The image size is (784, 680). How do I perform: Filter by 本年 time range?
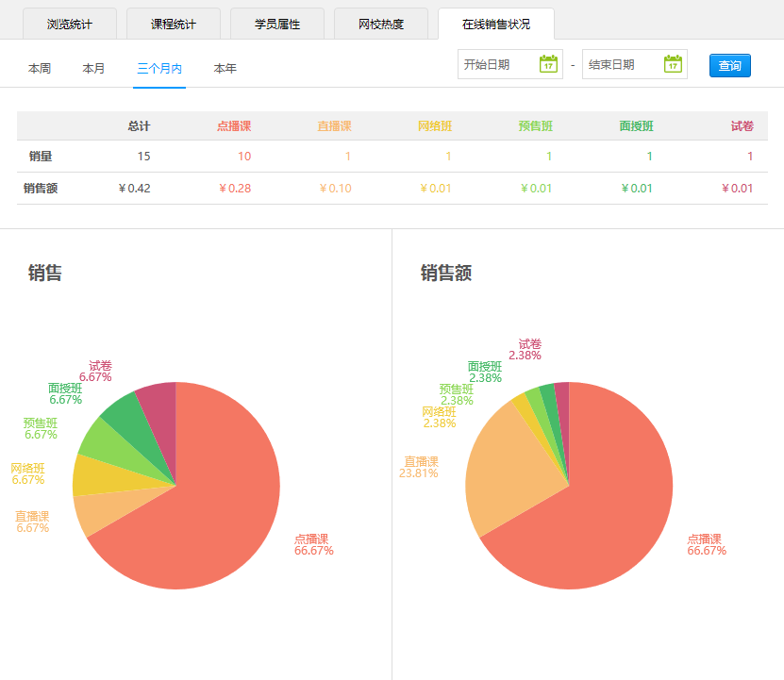225,68
